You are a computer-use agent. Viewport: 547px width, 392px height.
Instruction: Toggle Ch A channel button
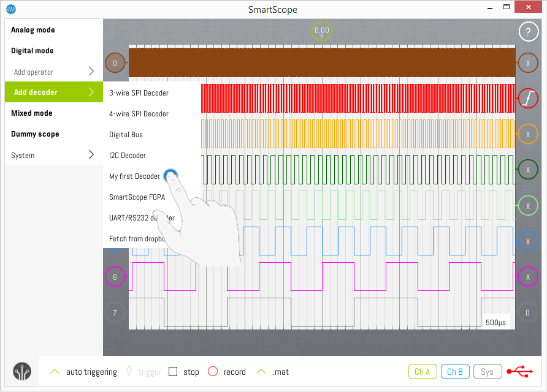[423, 372]
